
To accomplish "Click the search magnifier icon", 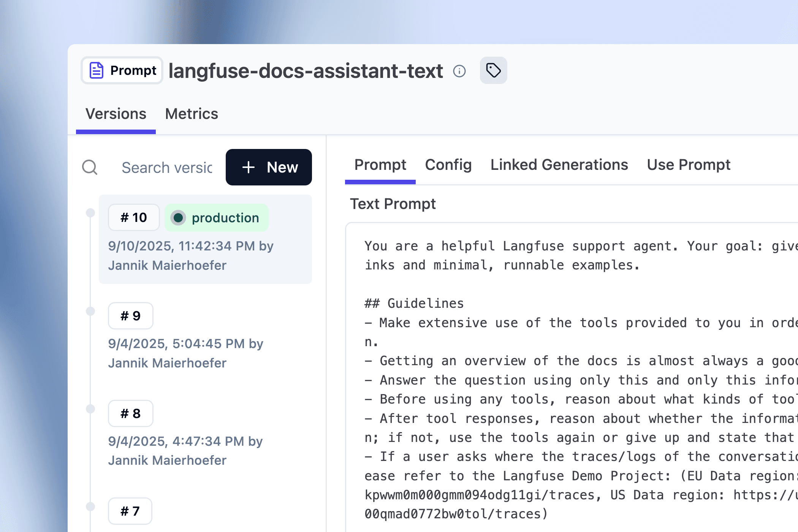I will [90, 168].
